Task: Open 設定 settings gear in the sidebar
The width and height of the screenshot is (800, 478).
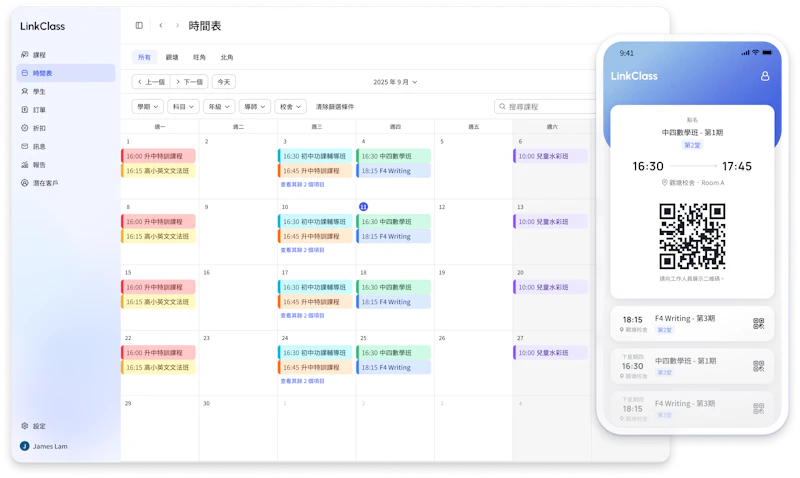Action: click(x=24, y=425)
